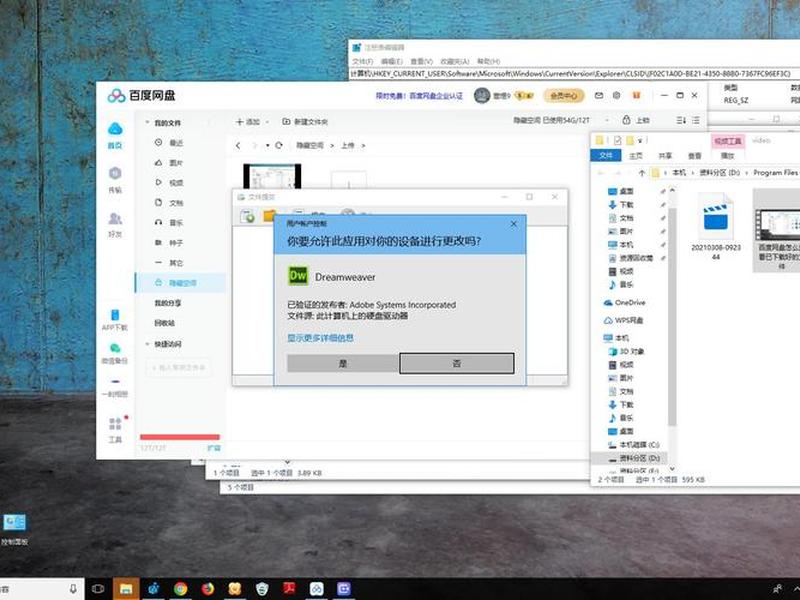
Task: Open 首页 in Baidu Netdisk sidebar
Action: 115,135
